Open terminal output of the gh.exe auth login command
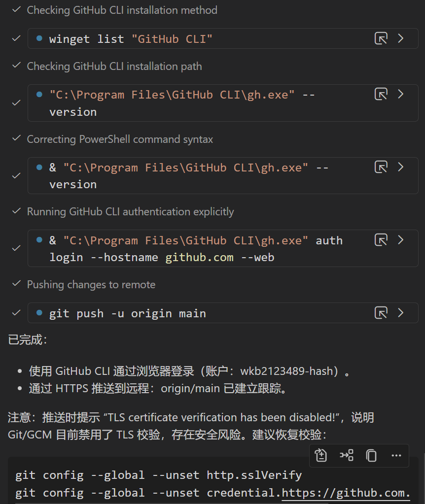 click(x=381, y=240)
